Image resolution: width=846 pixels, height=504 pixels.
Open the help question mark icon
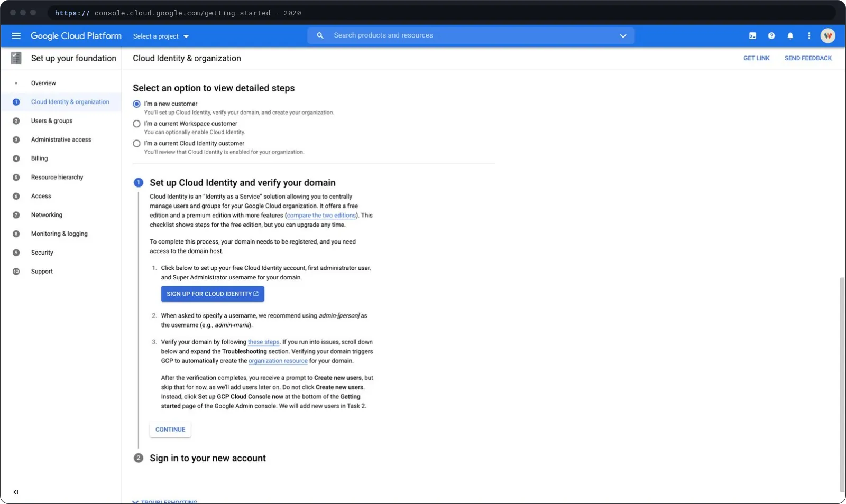click(771, 36)
